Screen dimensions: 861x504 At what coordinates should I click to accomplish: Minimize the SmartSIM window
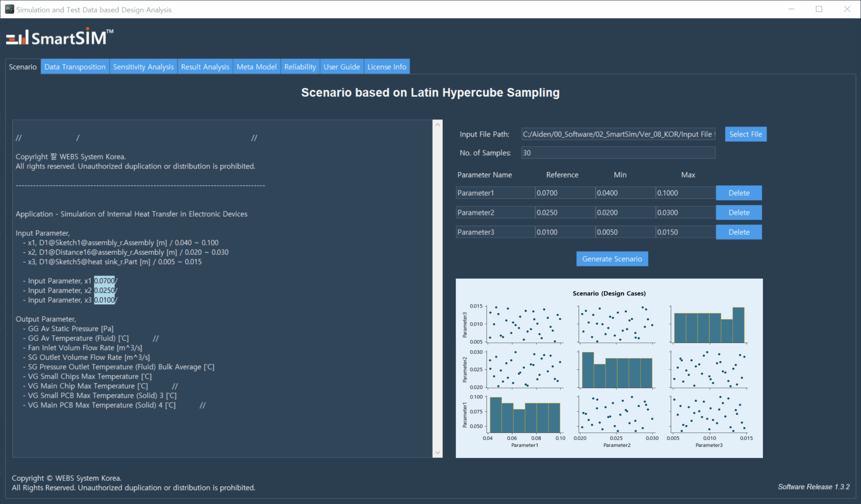point(791,9)
